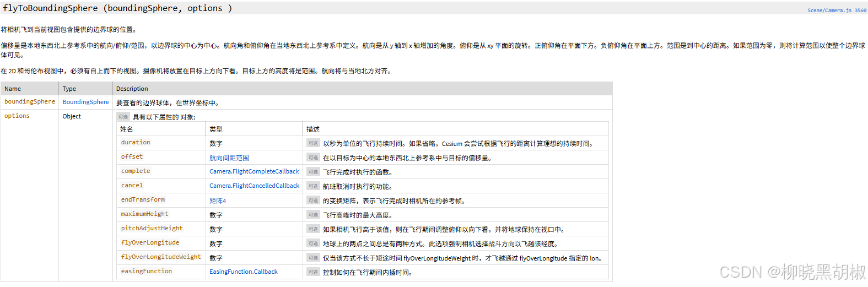Select the Description column header

click(x=132, y=89)
